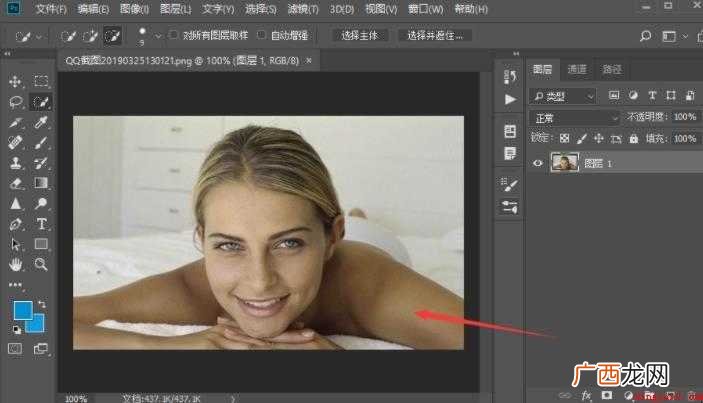Open the foreground color swatch

21,309
